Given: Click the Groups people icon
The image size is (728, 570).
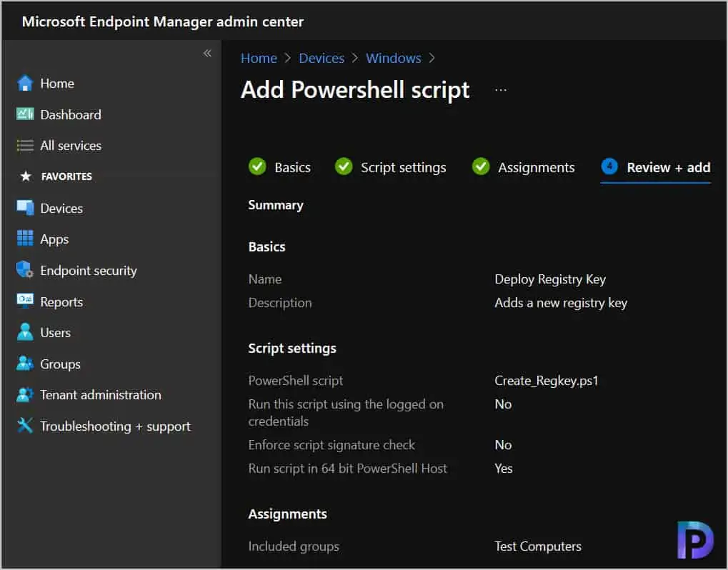Looking at the screenshot, I should pos(25,364).
